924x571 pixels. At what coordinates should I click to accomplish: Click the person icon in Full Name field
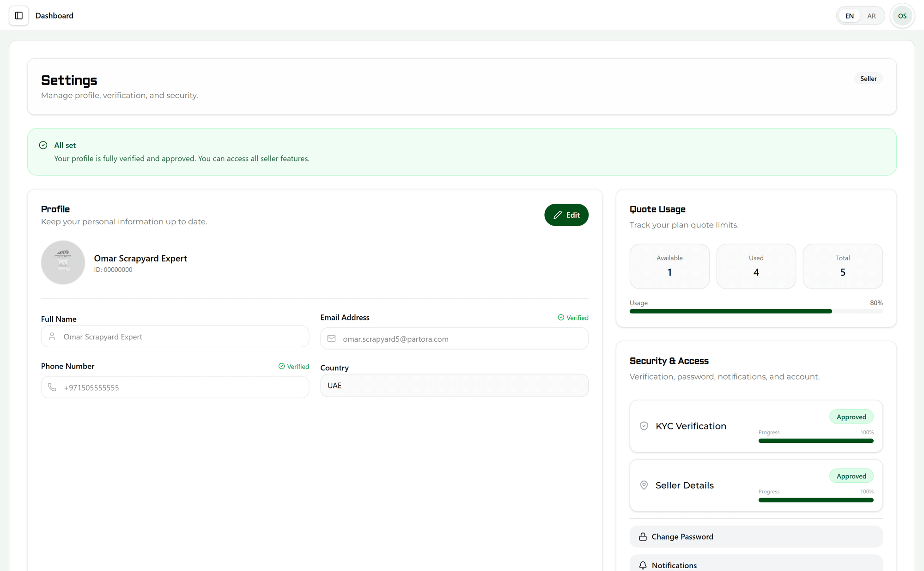[x=52, y=336]
